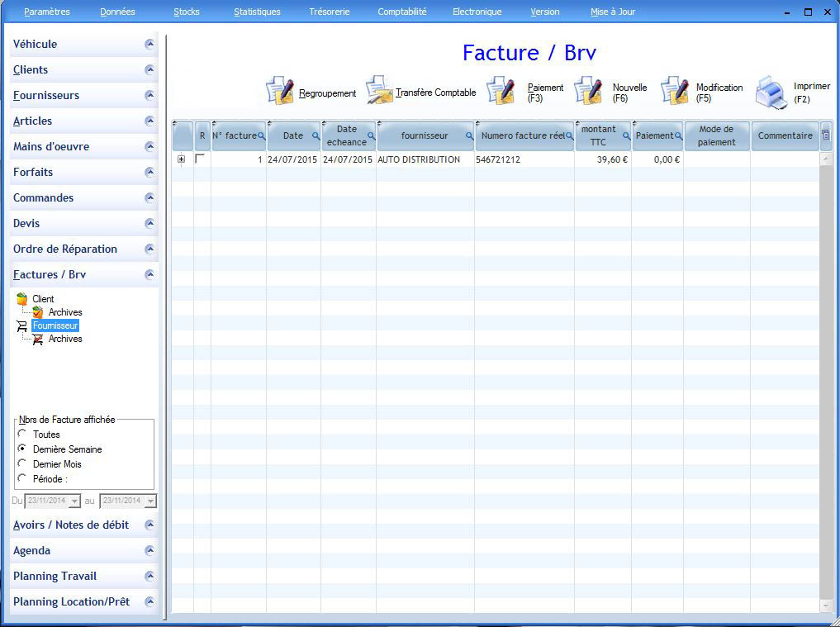
Task: Tick the R checkbox for invoice 1
Action: coord(200,159)
